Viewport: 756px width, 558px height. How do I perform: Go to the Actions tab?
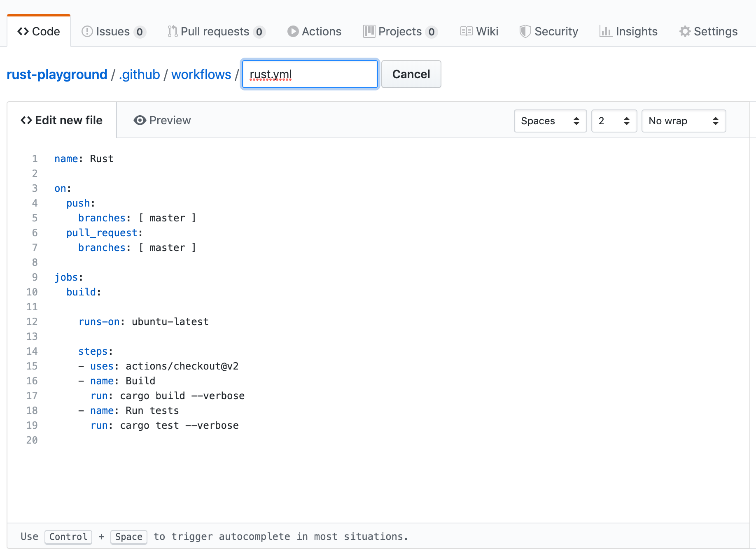click(x=314, y=31)
